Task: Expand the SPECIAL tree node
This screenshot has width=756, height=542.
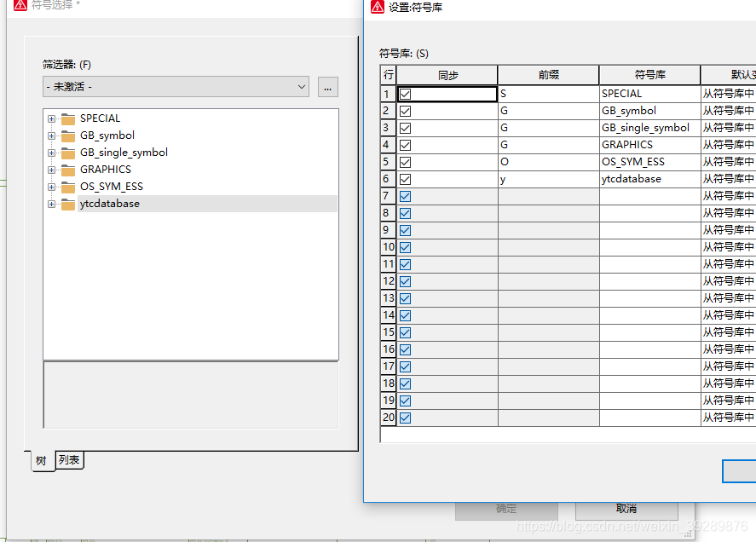Action: tap(52, 118)
